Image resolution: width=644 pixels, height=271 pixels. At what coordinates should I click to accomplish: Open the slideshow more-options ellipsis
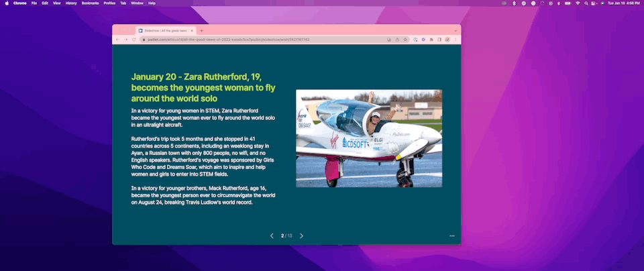[451, 235]
